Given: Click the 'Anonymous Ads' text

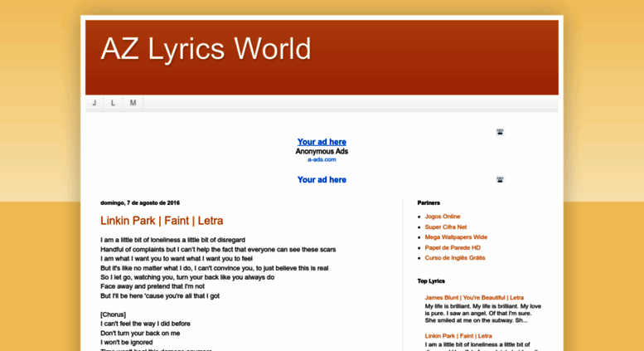Looking at the screenshot, I should [322, 151].
